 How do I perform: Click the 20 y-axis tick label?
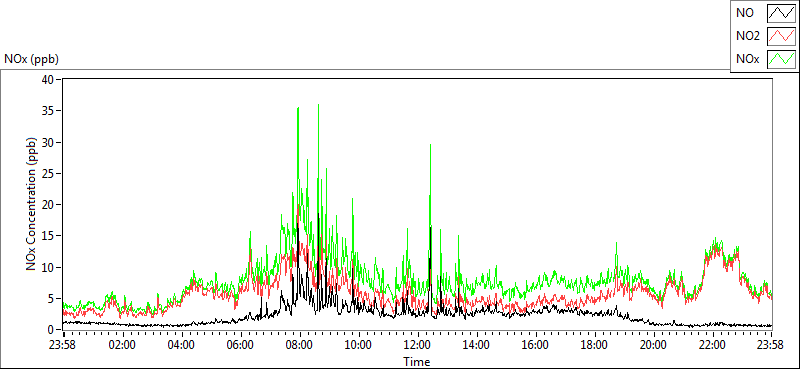point(48,205)
